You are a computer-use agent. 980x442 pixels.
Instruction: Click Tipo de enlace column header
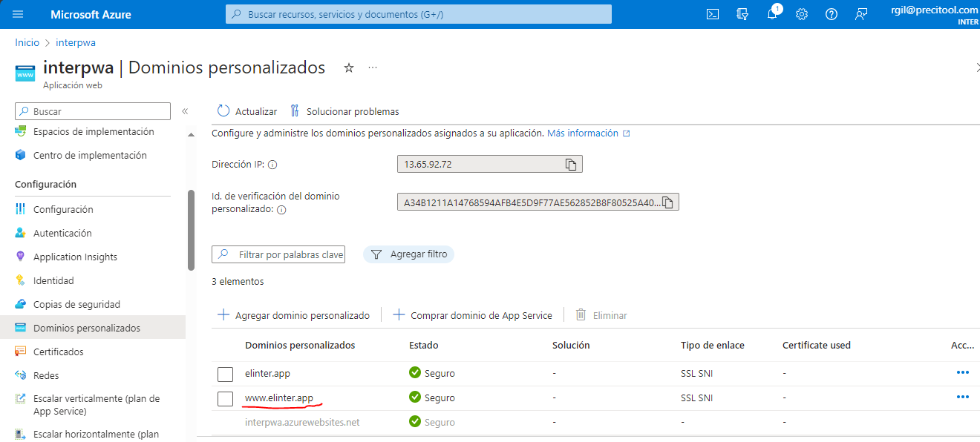click(712, 345)
